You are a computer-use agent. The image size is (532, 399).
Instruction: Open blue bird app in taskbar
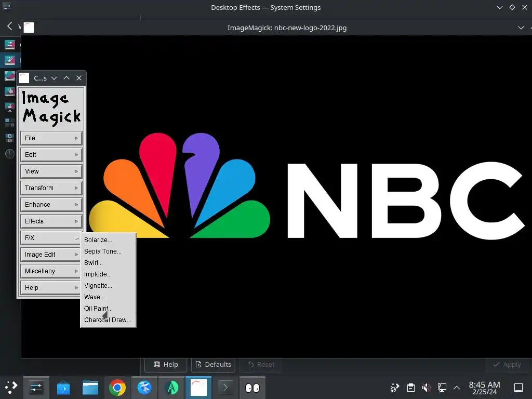(144, 388)
